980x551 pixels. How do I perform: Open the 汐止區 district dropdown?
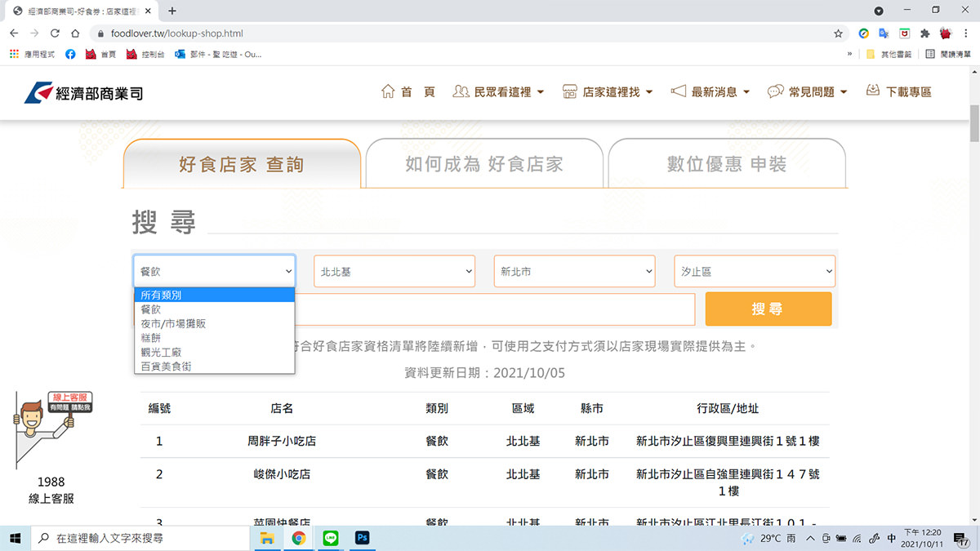755,272
